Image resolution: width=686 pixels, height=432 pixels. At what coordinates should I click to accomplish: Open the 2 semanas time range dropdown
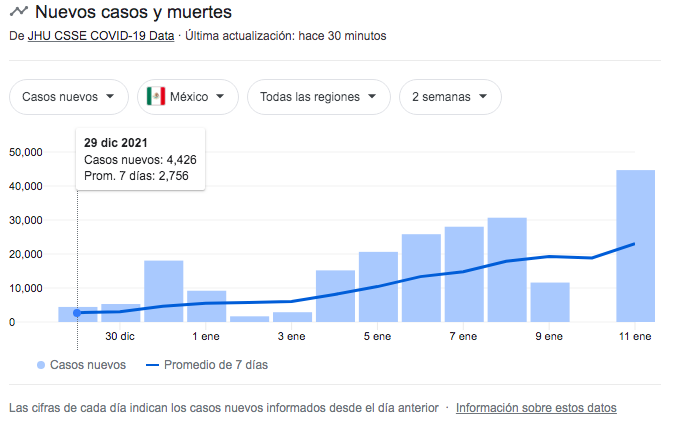[x=450, y=97]
